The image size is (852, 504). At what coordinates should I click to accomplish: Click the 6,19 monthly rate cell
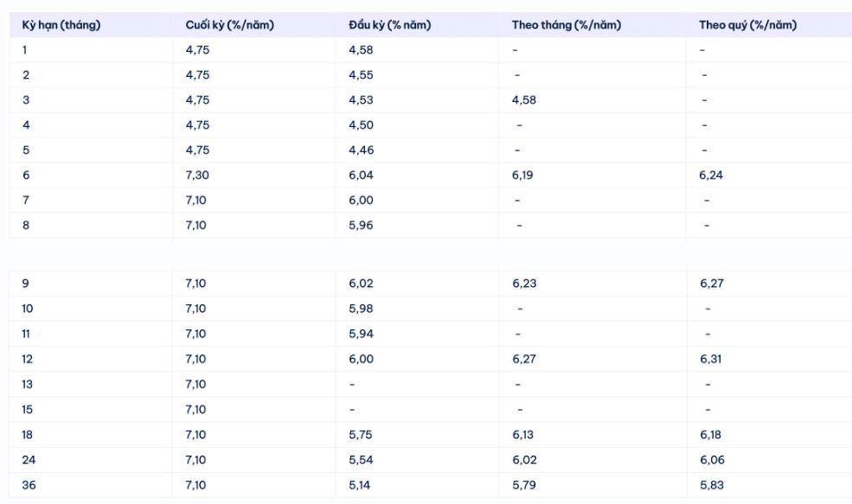click(524, 175)
